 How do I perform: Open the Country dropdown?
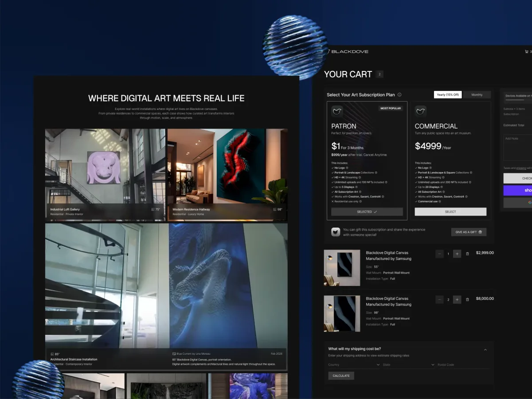[x=354, y=365]
